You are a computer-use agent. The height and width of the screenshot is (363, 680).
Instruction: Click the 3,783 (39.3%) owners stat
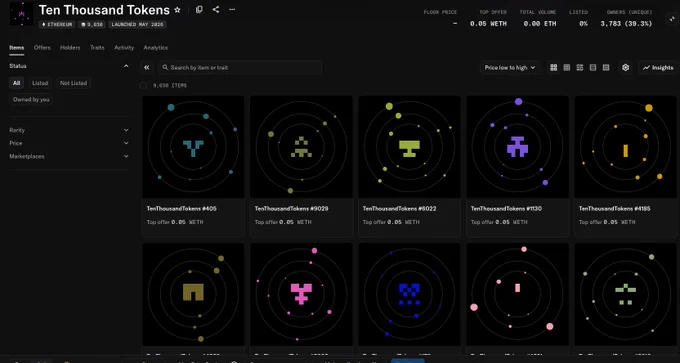pyautogui.click(x=626, y=24)
